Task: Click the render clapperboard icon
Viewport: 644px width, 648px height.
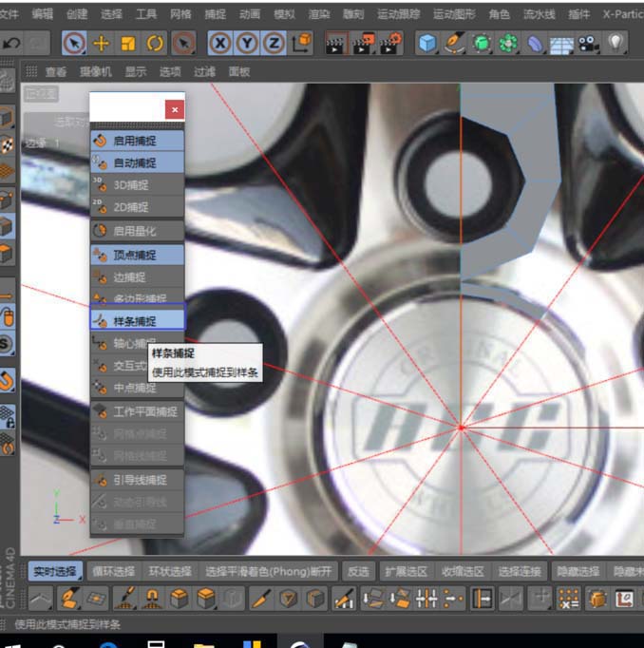Action: coord(334,43)
